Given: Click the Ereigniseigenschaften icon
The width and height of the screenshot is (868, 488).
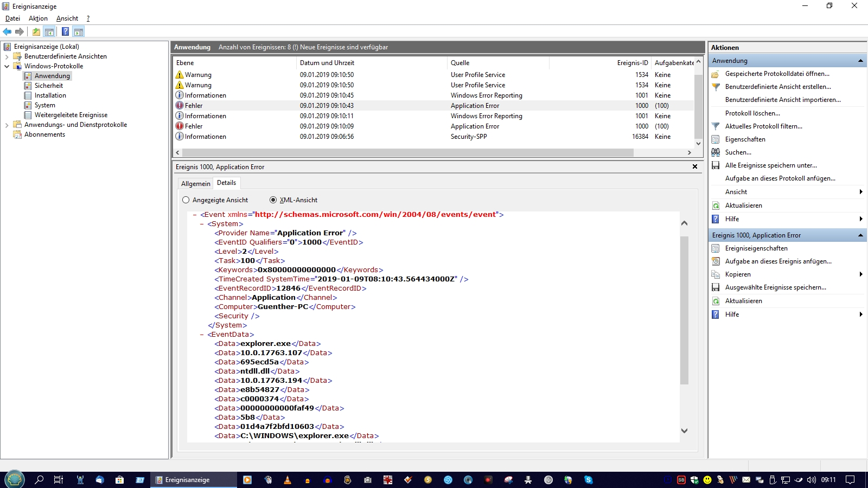Looking at the screenshot, I should [716, 248].
